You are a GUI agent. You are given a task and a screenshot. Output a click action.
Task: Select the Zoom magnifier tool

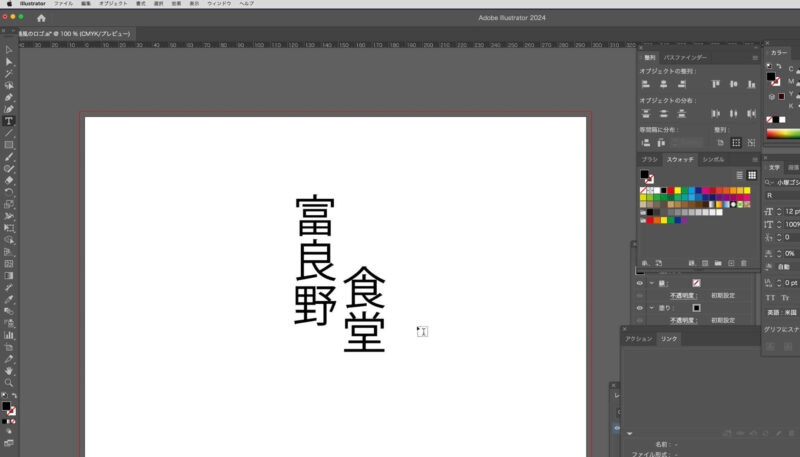[9, 382]
